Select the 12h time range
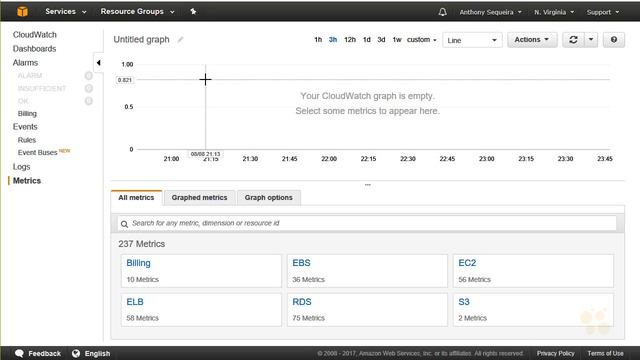Image resolution: width=640 pixels, height=360 pixels. coord(350,40)
